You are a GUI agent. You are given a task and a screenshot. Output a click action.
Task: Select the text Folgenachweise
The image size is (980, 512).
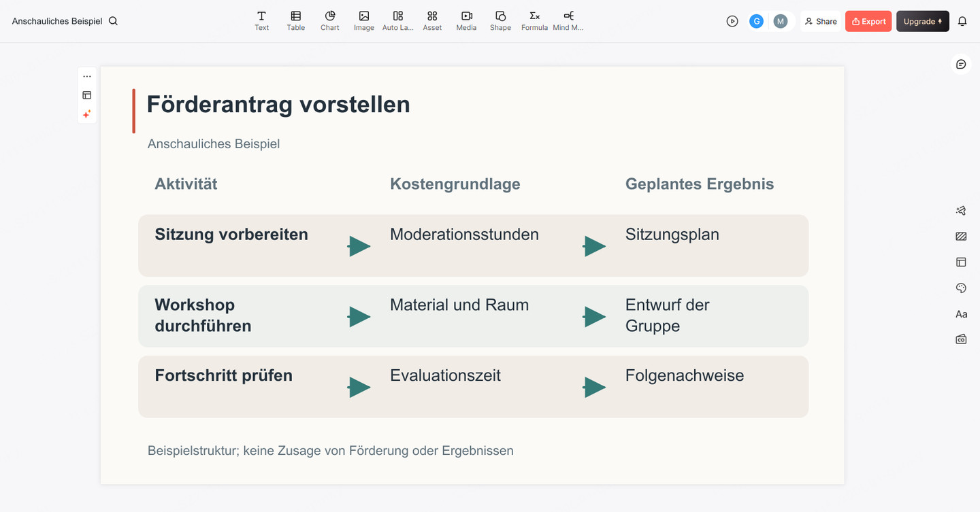(685, 375)
